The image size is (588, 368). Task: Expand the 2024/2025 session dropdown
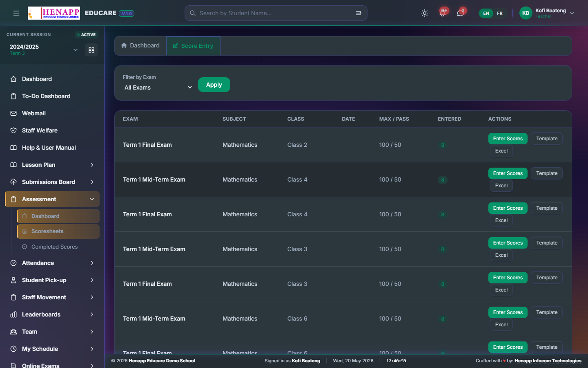point(76,50)
